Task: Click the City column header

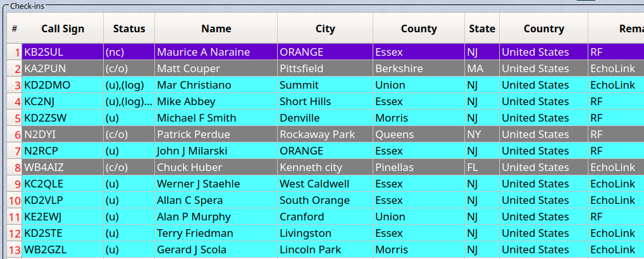Action: 325,28
